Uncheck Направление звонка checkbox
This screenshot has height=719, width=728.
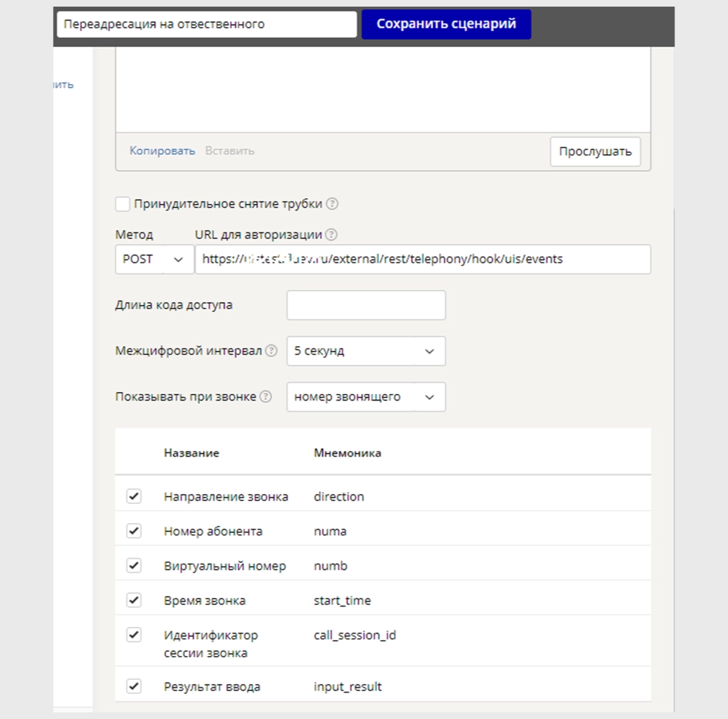134,496
